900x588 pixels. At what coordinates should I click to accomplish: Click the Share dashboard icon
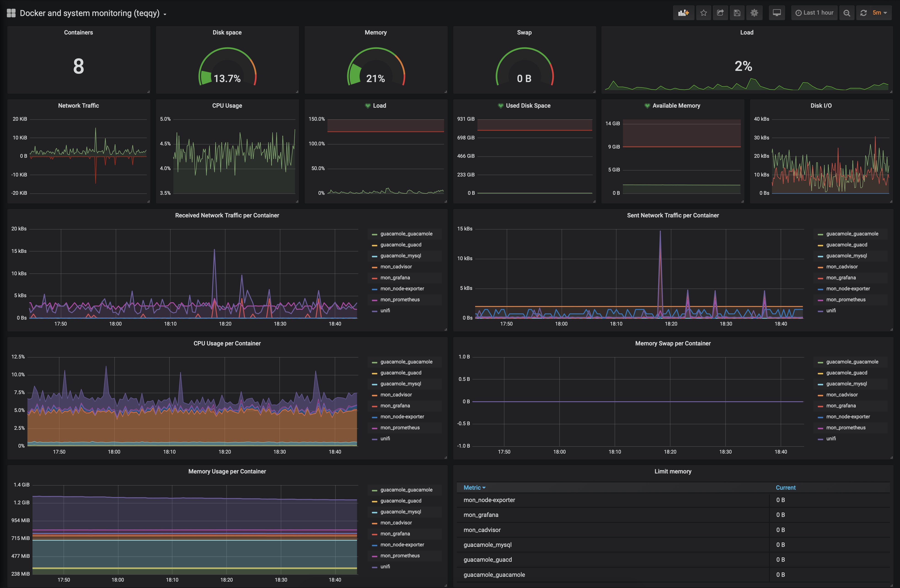720,13
